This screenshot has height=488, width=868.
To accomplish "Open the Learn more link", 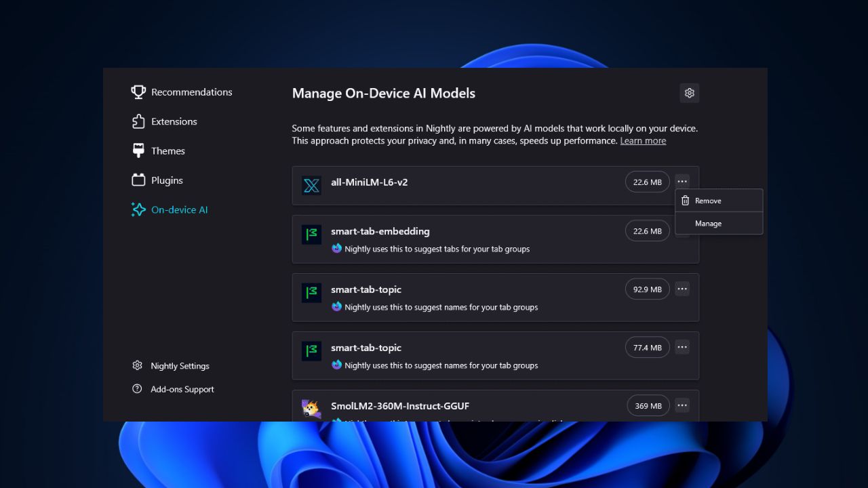I will point(643,140).
